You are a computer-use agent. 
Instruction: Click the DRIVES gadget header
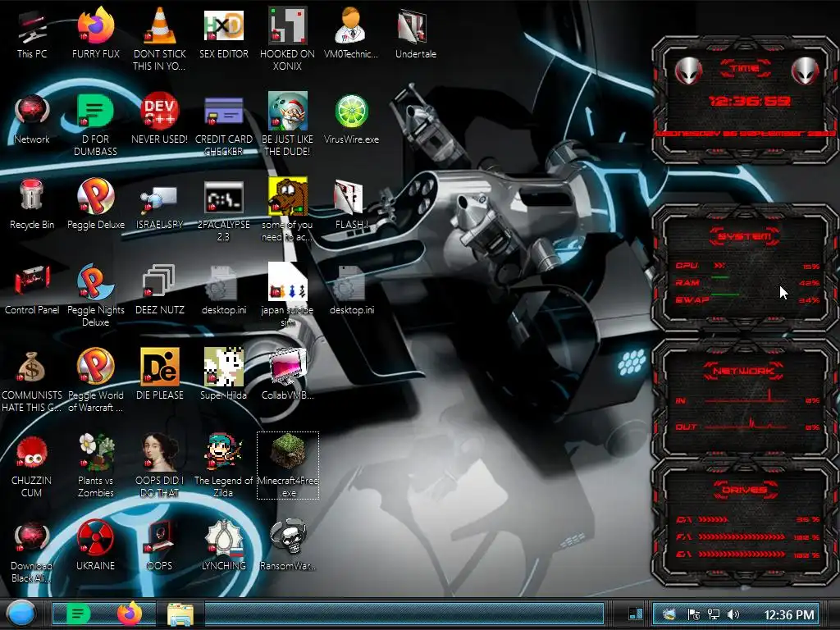point(745,490)
